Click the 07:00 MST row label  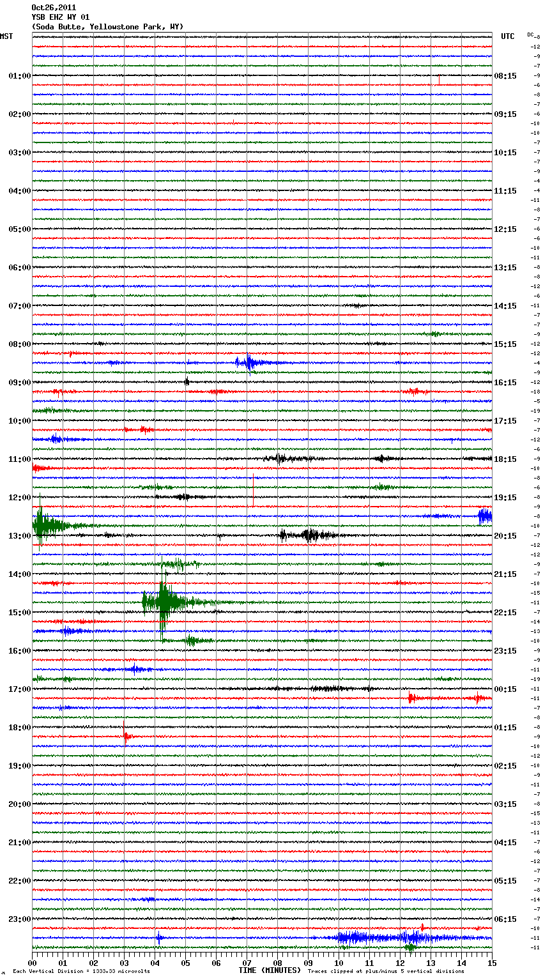click(19, 306)
